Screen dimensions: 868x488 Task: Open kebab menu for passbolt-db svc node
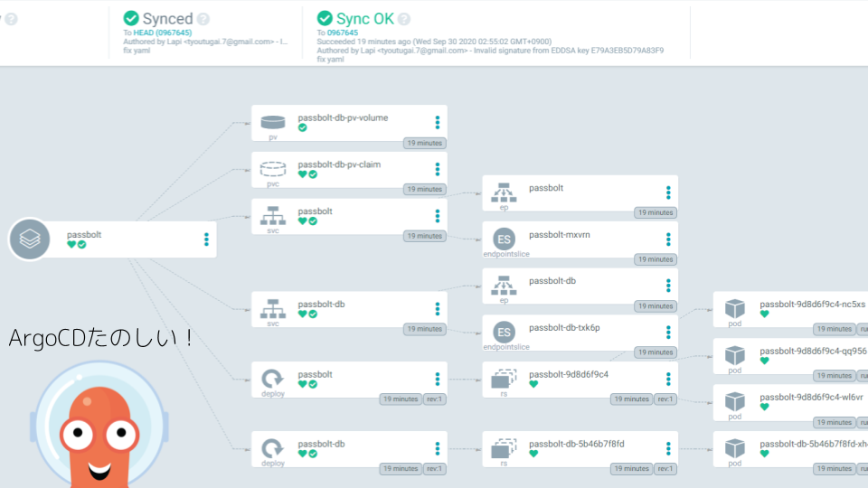pyautogui.click(x=438, y=309)
